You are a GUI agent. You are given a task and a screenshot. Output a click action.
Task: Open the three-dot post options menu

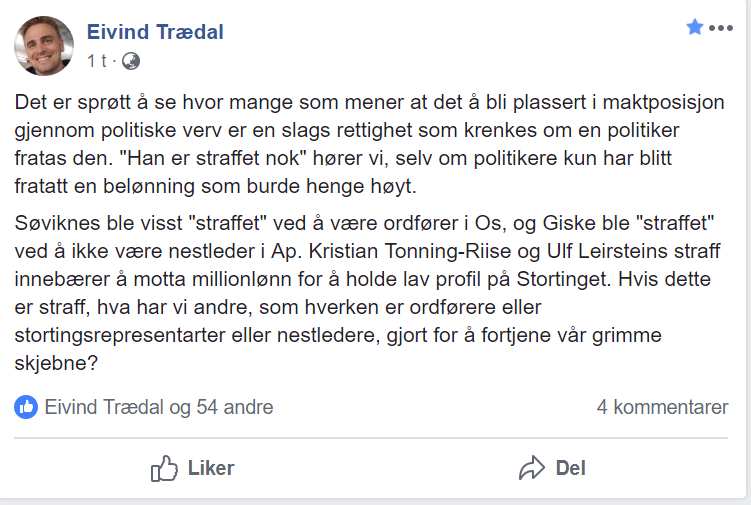point(721,28)
